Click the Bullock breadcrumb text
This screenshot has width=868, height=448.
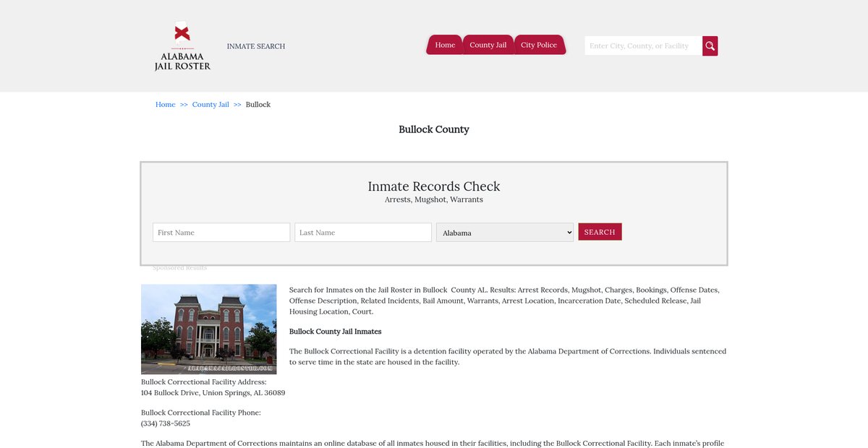click(x=258, y=105)
